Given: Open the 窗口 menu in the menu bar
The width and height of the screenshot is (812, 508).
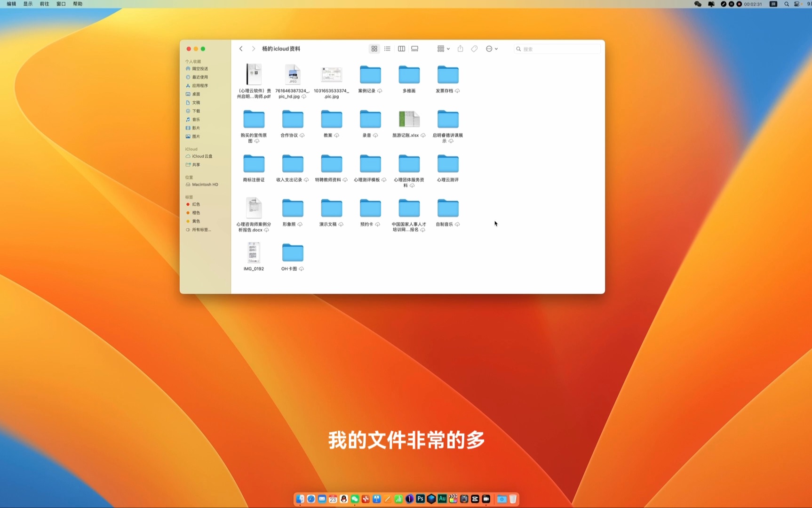Looking at the screenshot, I should (x=61, y=4).
